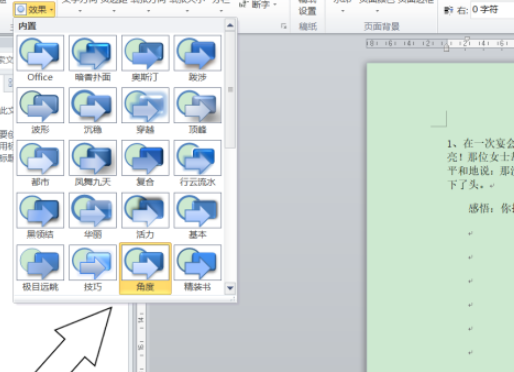Apply the 穿越 effect style

145,111
